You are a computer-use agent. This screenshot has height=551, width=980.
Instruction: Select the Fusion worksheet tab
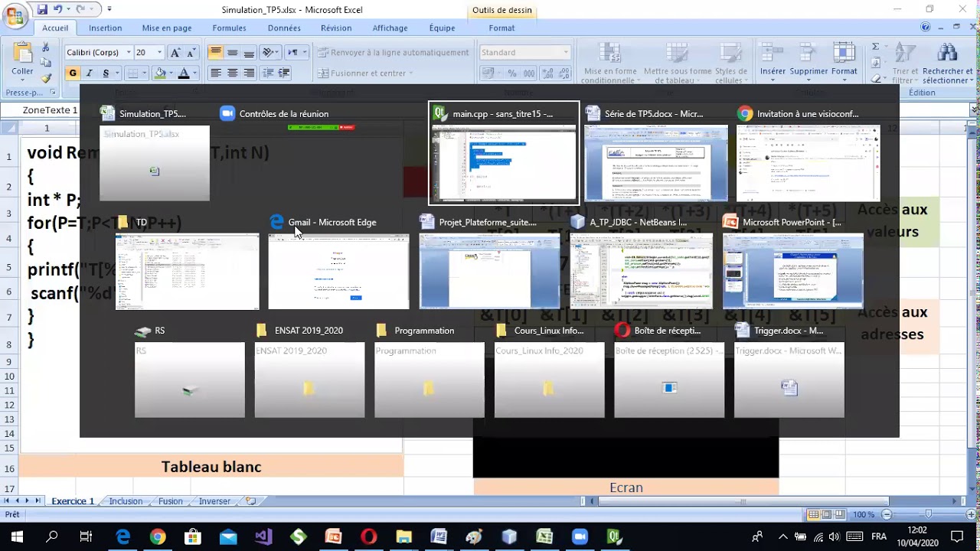coord(171,501)
